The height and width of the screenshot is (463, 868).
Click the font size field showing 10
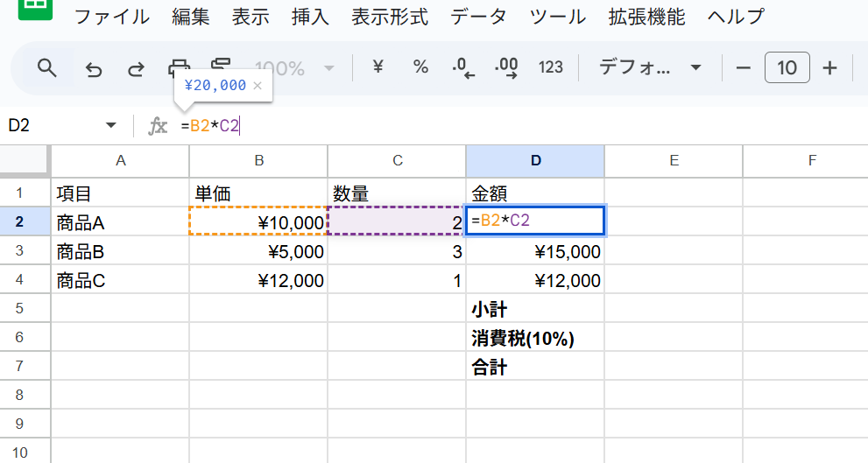tap(787, 67)
